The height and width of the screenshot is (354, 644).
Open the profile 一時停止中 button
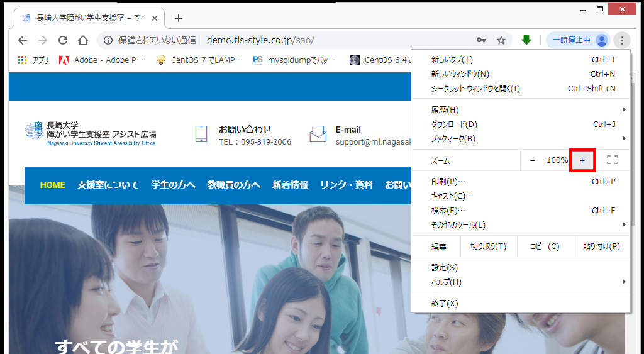[x=579, y=40]
